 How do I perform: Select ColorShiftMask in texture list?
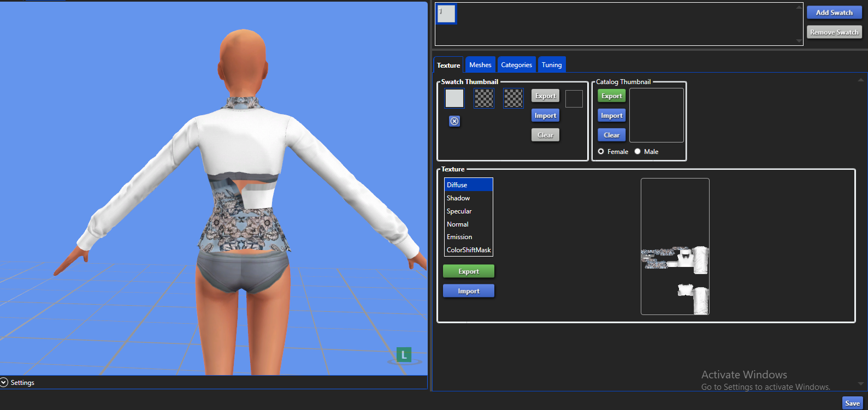coord(469,250)
